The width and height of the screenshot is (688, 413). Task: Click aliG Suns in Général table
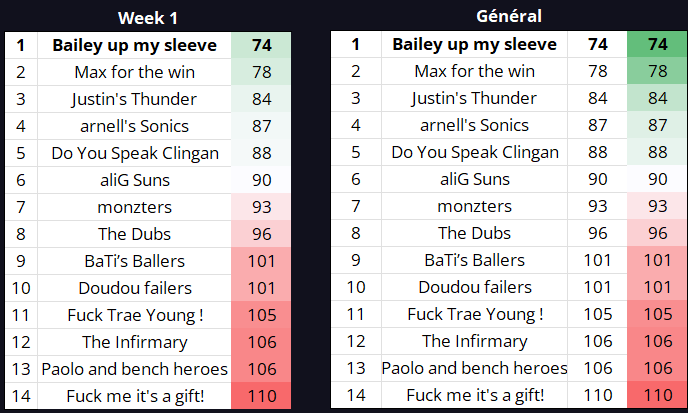[474, 180]
